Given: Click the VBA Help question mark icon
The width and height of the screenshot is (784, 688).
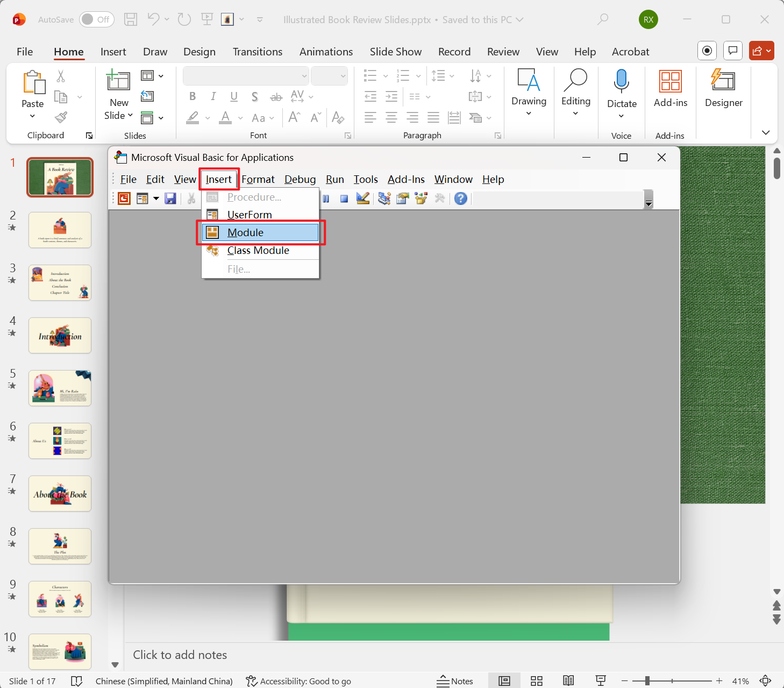Looking at the screenshot, I should pyautogui.click(x=460, y=198).
